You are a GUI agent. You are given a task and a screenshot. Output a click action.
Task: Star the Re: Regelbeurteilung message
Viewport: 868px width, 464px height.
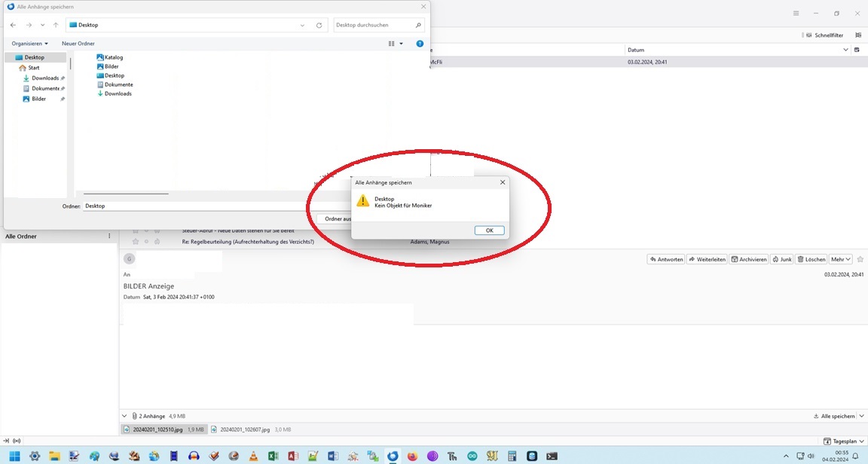pyautogui.click(x=135, y=242)
